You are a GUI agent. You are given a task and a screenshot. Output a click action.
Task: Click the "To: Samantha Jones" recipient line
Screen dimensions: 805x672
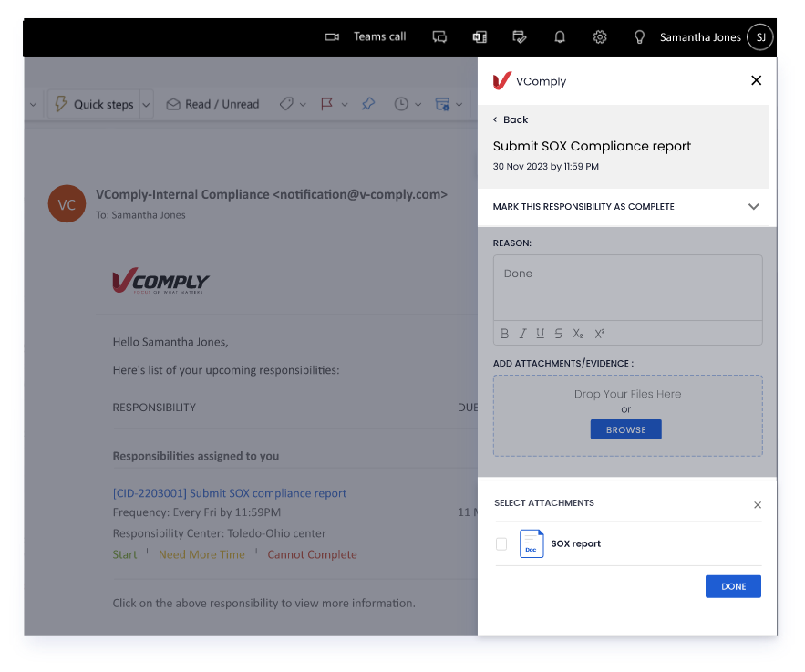pos(140,215)
